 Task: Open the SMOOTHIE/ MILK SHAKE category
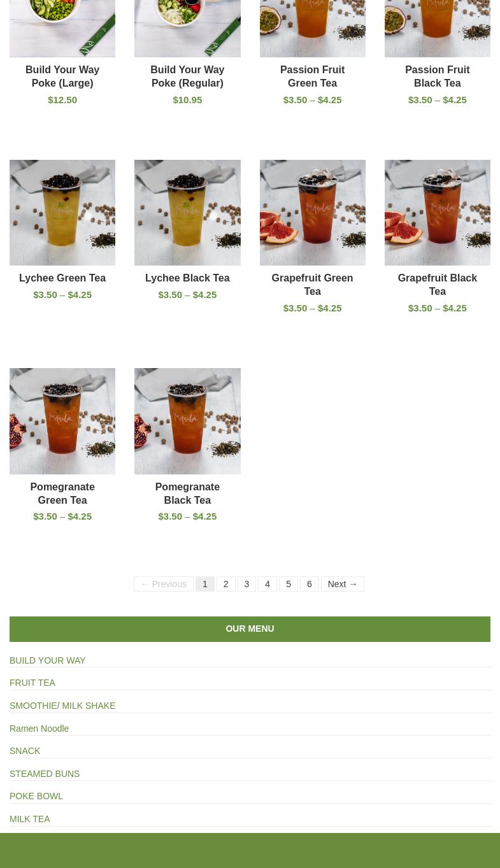pos(62,706)
